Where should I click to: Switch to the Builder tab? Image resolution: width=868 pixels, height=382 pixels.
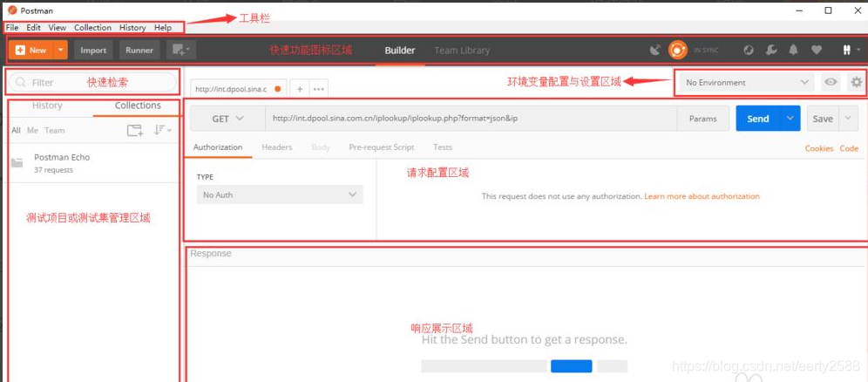click(x=400, y=51)
